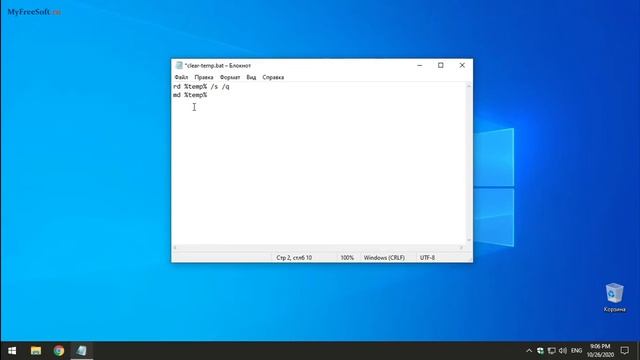
Task: Click the 'Стр 2, стлб 10' status entry
Action: (294, 258)
